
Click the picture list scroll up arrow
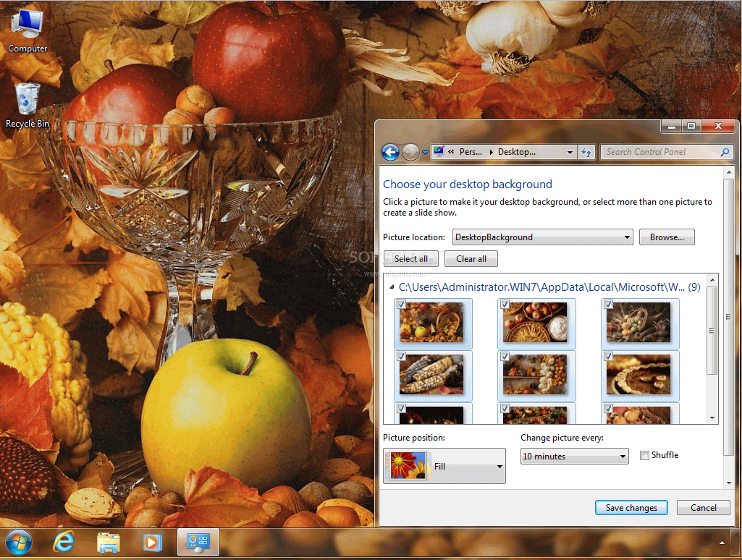(712, 280)
